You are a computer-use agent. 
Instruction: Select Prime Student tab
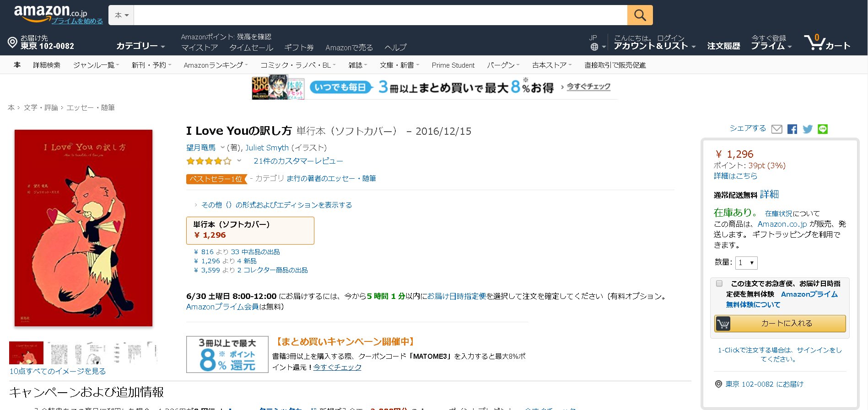pos(453,65)
